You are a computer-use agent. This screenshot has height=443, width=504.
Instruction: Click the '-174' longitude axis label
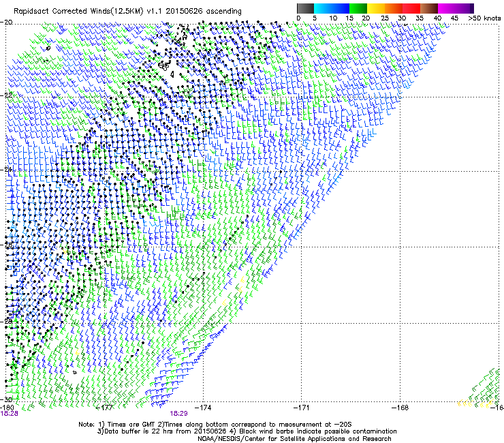tap(203, 408)
